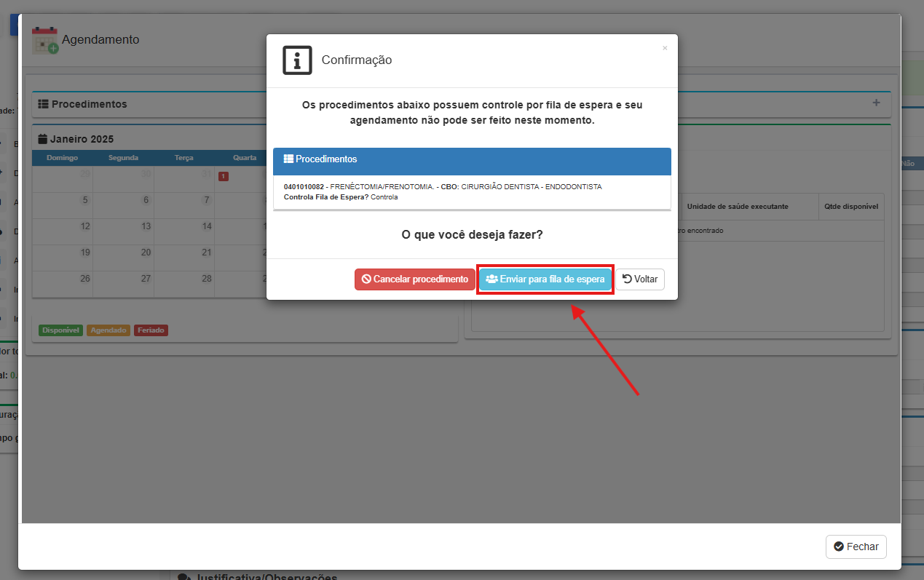Click Unidade de saúde executante column header
Viewport: 924px width, 580px height.
pyautogui.click(x=737, y=207)
